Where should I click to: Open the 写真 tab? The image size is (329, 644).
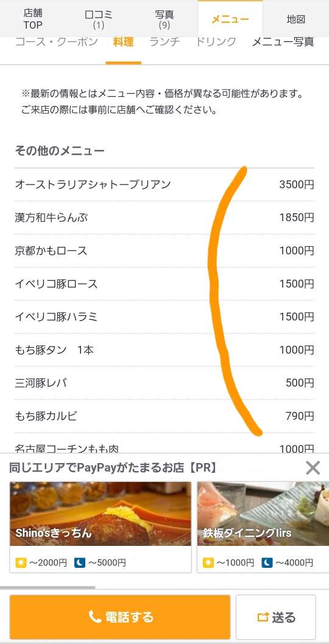[x=164, y=18]
